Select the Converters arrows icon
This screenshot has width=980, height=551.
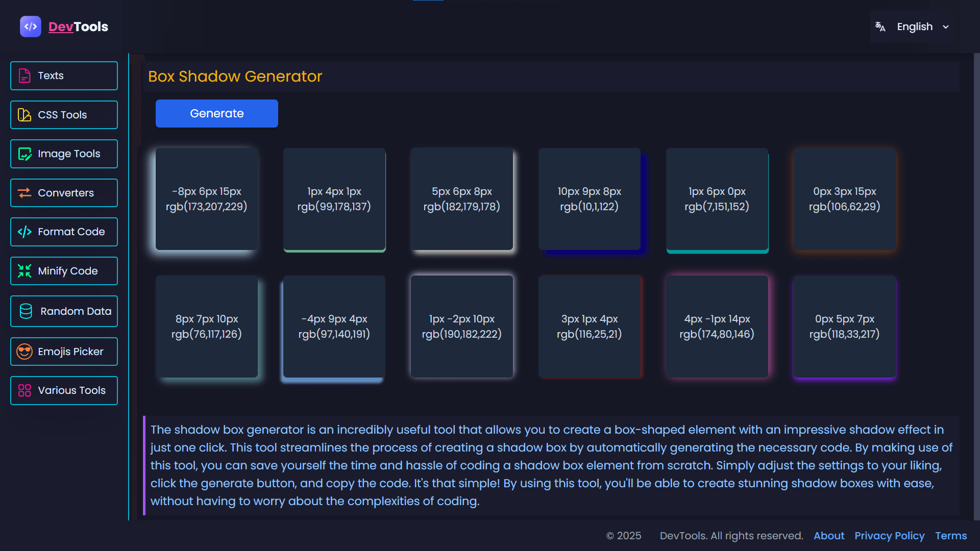(x=24, y=193)
